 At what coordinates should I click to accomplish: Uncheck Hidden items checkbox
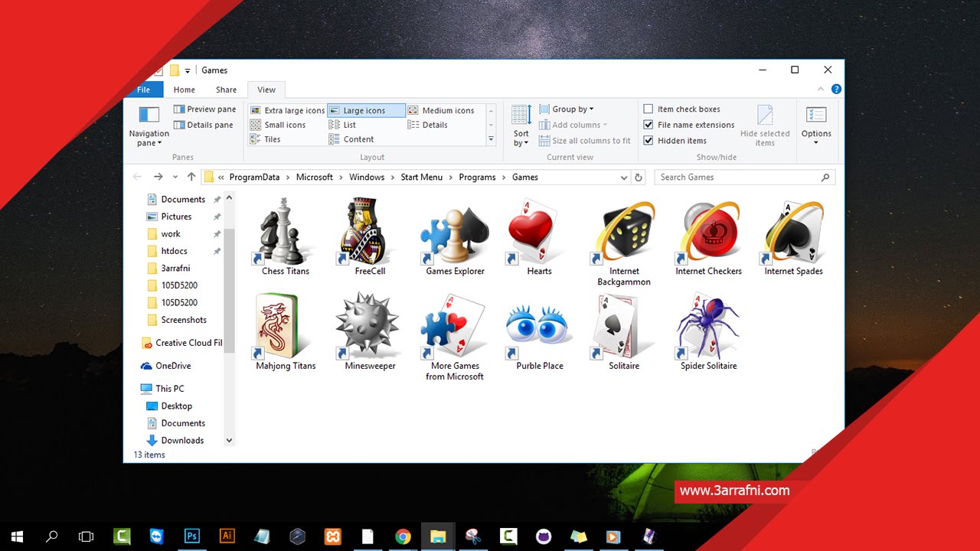[x=648, y=141]
